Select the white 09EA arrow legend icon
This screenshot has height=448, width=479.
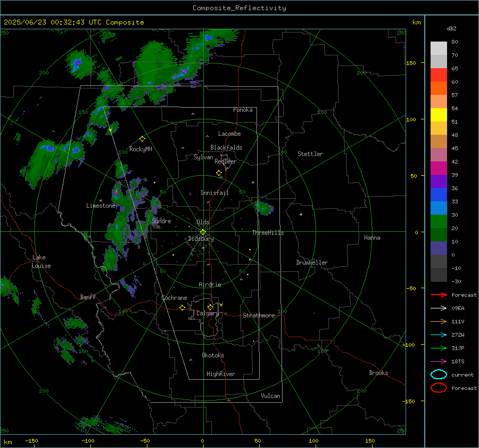[x=439, y=308]
